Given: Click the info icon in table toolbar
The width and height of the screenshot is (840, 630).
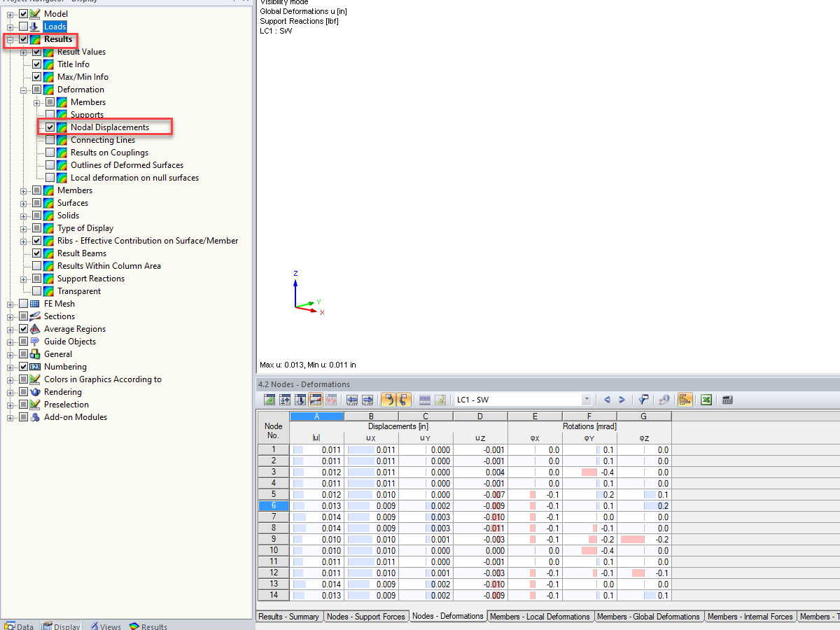Looking at the screenshot, I should [664, 400].
